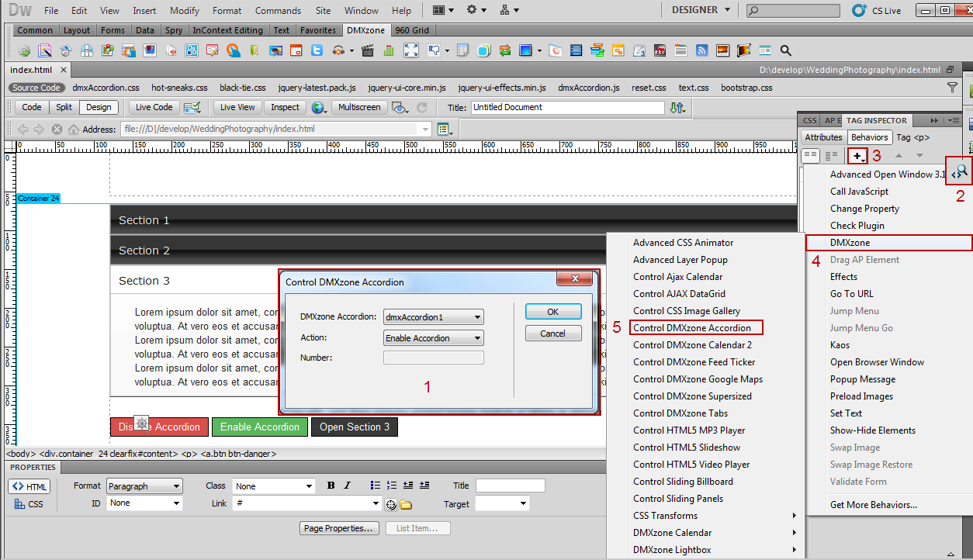Click Text Outdent icon in Properties
Image resolution: width=973 pixels, height=560 pixels.
[x=408, y=486]
